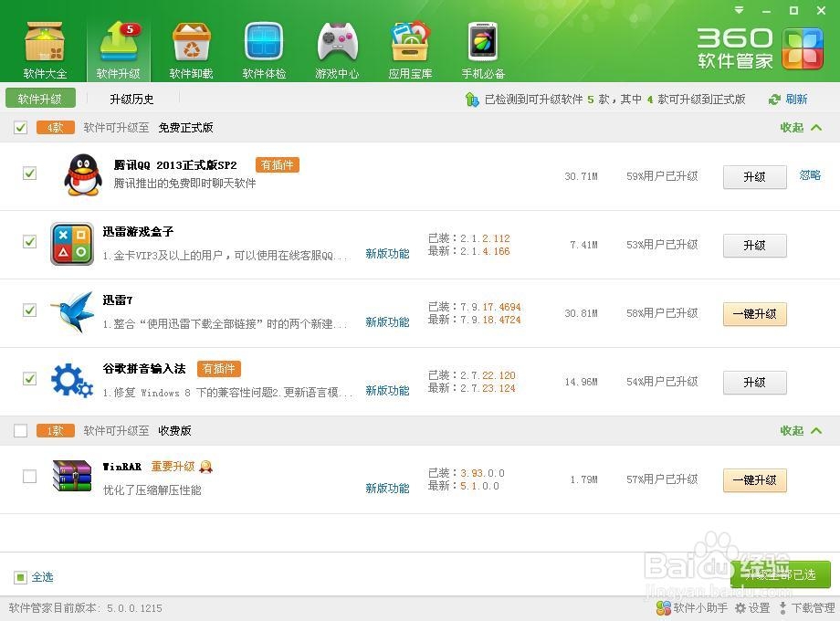Click 一键升级 for 迅雷7
The width and height of the screenshot is (840, 621).
pyautogui.click(x=755, y=314)
